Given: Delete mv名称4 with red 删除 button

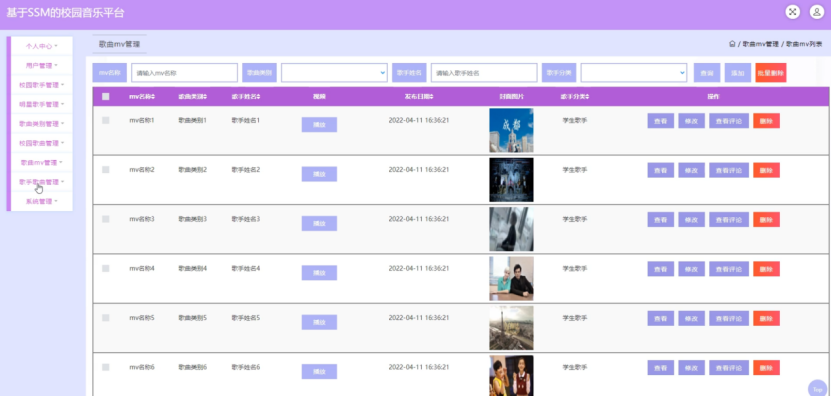Looking at the screenshot, I should [x=766, y=269].
